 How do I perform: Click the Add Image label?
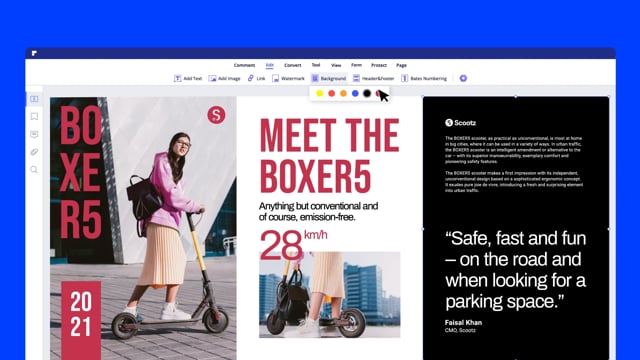tap(229, 78)
